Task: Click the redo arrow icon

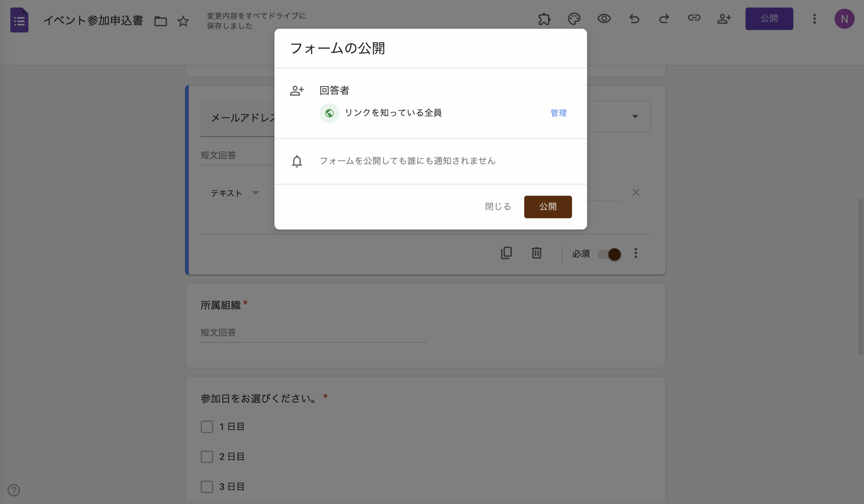Action: point(664,19)
